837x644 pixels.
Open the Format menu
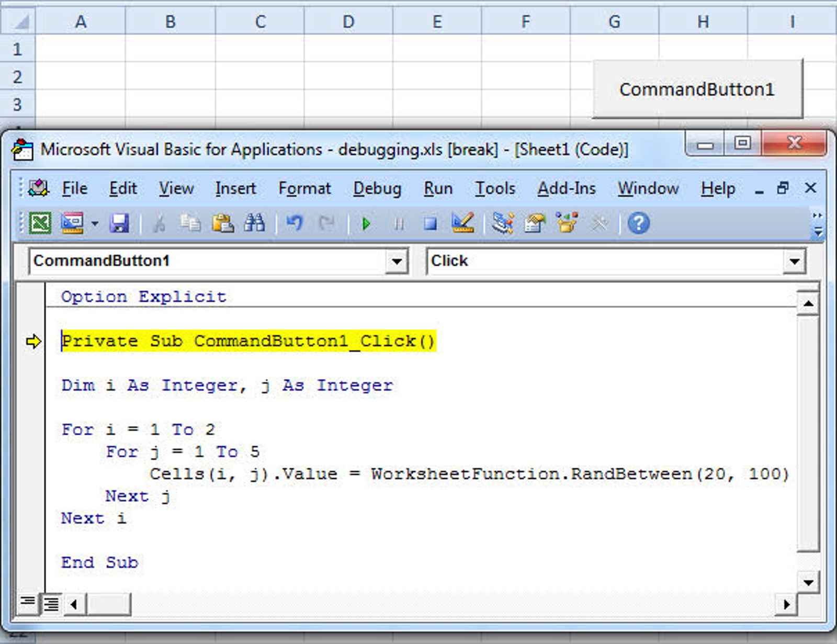click(304, 188)
